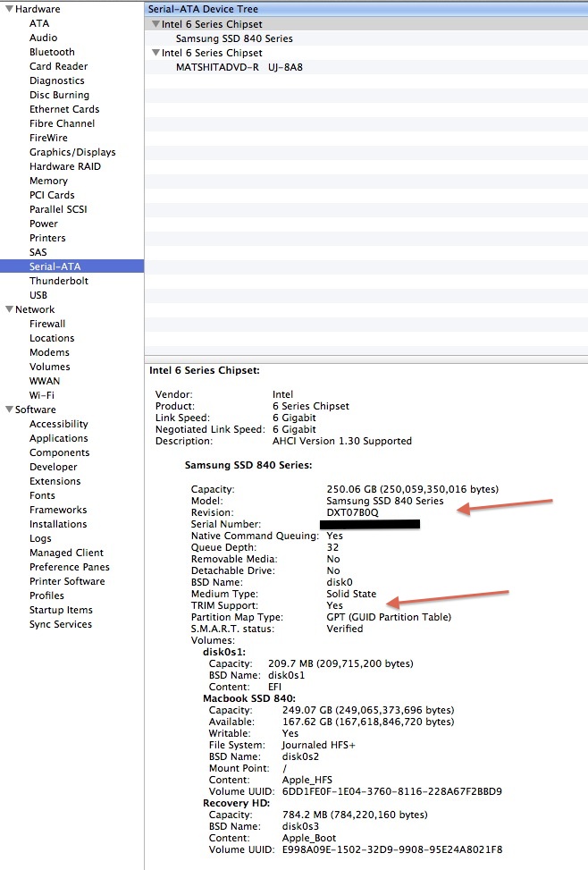The height and width of the screenshot is (870, 588).
Task: Open Logs under Software
Action: coord(40,538)
